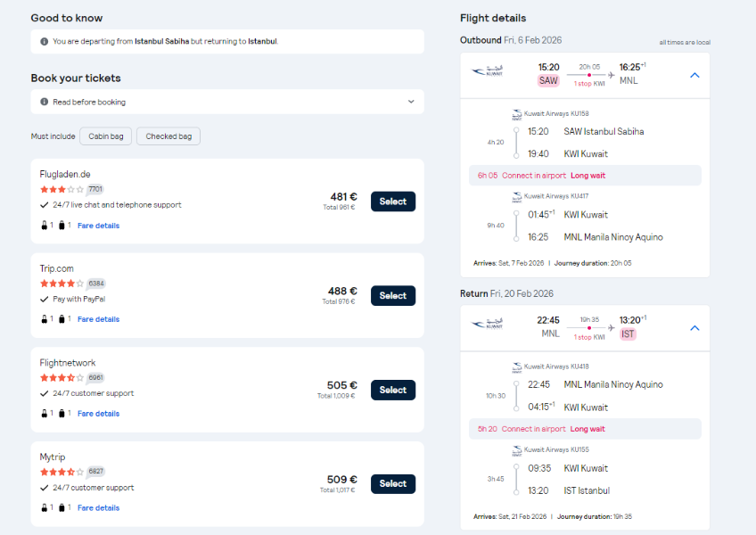Click the Kuwait Airways logo in outbound summary
Screen dimensions: 756x535
[x=488, y=71]
